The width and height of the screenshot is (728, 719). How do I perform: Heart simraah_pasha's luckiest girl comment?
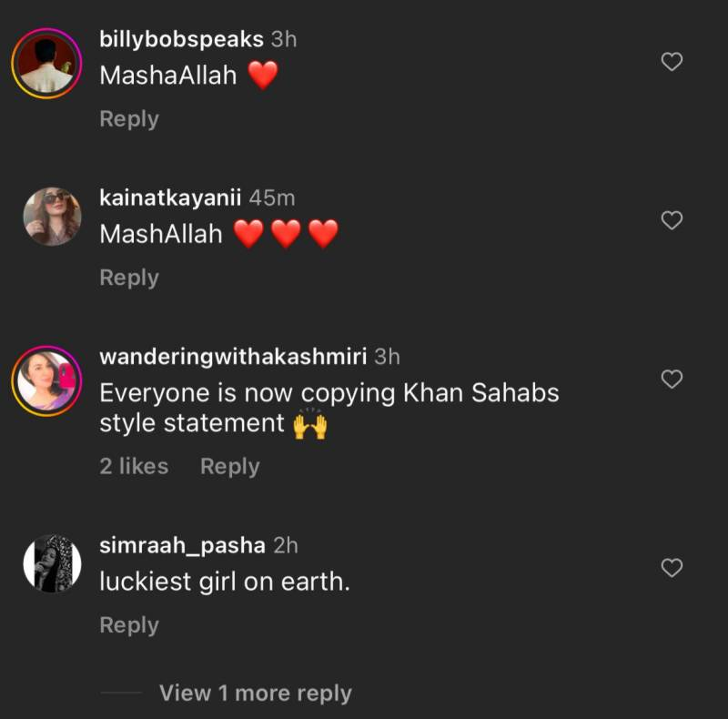(x=672, y=568)
